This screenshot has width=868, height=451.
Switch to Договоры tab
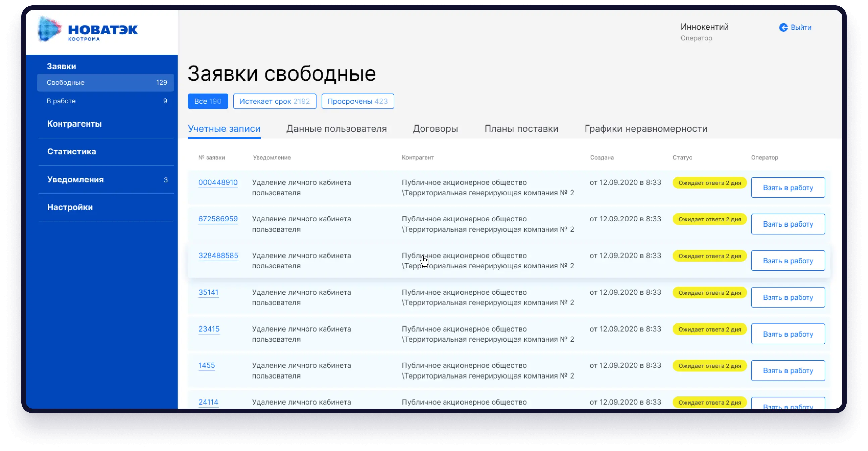coord(435,129)
